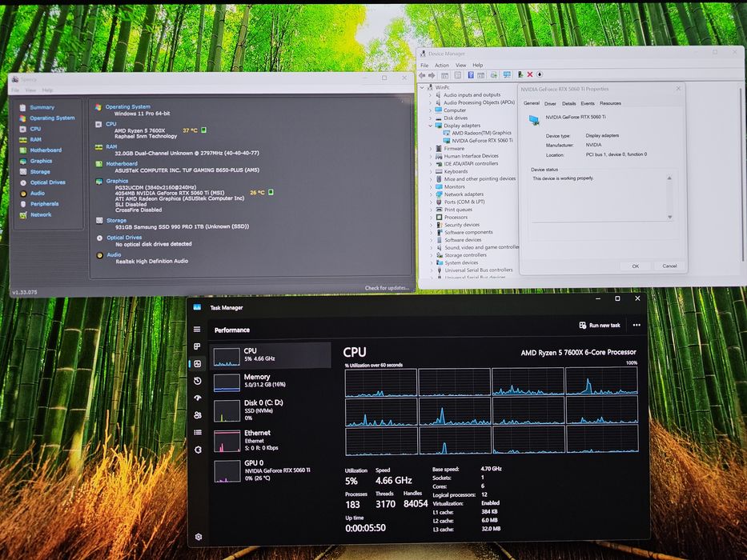This screenshot has height=560, width=747.
Task: Open Services puzzle icon in Task Manager sidebar
Action: [x=199, y=450]
